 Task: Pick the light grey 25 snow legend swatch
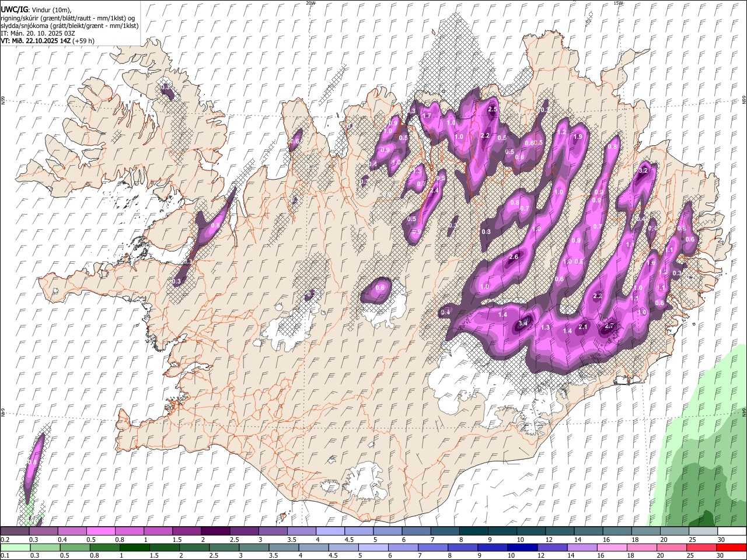point(703,531)
